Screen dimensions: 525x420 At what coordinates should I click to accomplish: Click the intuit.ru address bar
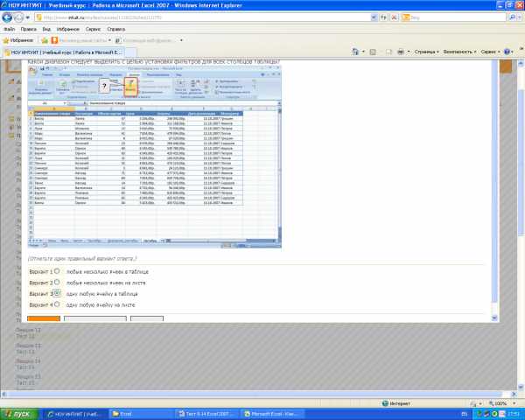(x=203, y=17)
